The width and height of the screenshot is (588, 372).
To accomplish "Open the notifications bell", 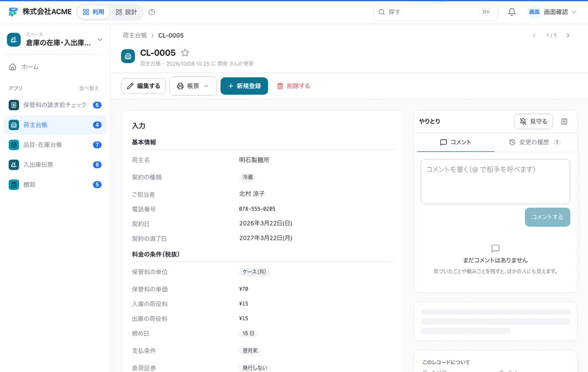I will pos(512,12).
